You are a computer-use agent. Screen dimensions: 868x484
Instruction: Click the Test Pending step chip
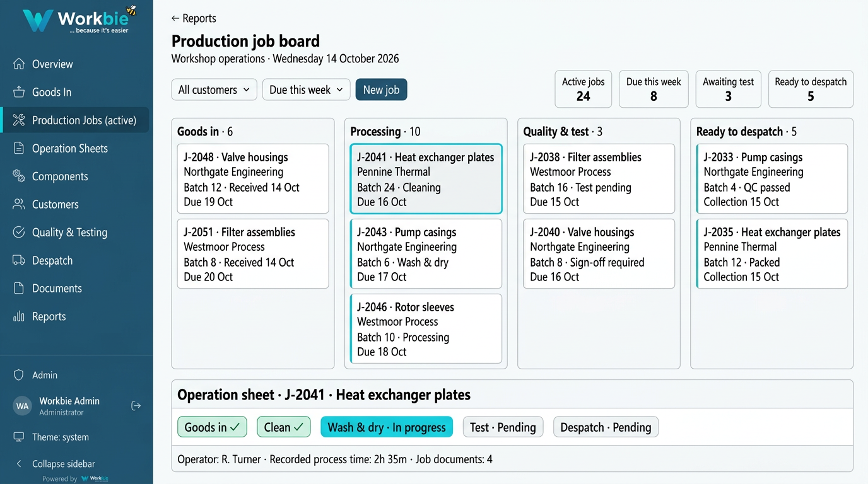pyautogui.click(x=503, y=427)
